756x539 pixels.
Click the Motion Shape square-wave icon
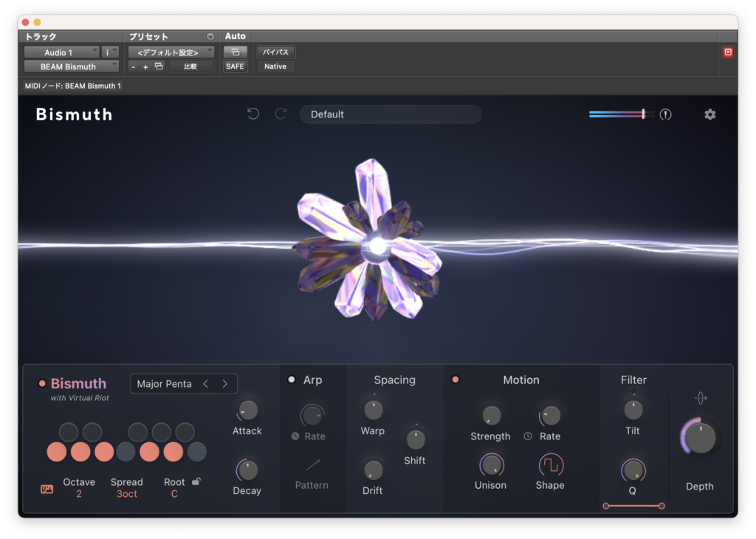[x=551, y=465]
